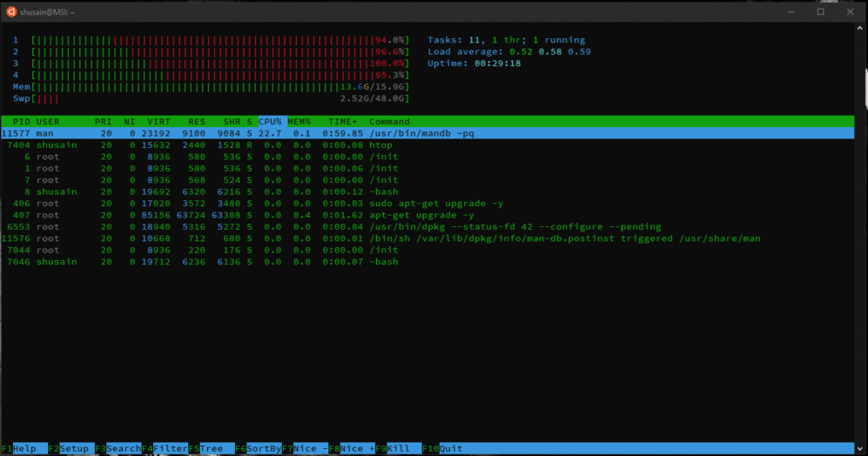The image size is (868, 456).
Task: Open Filter via the F4 footer button
Action: coord(165,448)
